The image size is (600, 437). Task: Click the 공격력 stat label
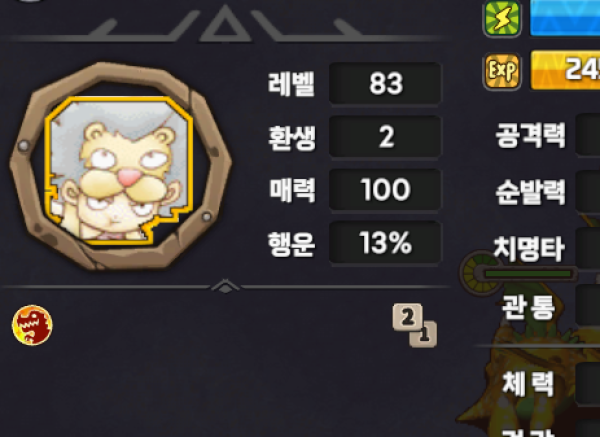click(530, 136)
